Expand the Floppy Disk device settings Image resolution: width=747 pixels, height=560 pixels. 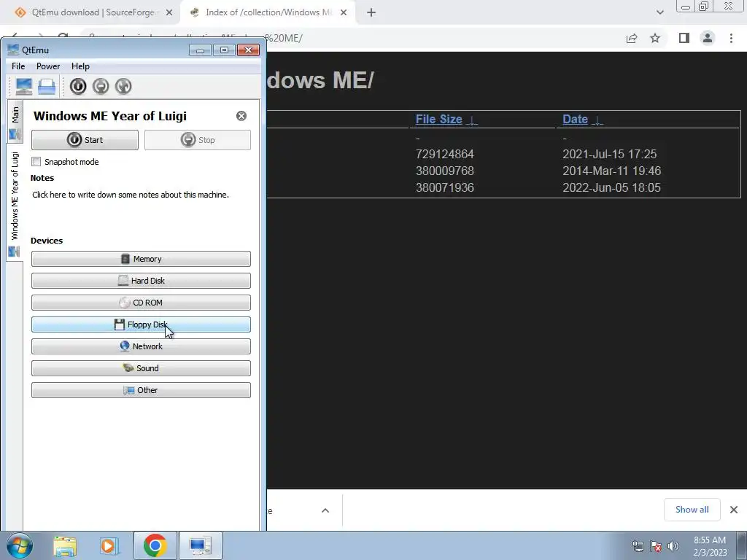click(x=141, y=324)
